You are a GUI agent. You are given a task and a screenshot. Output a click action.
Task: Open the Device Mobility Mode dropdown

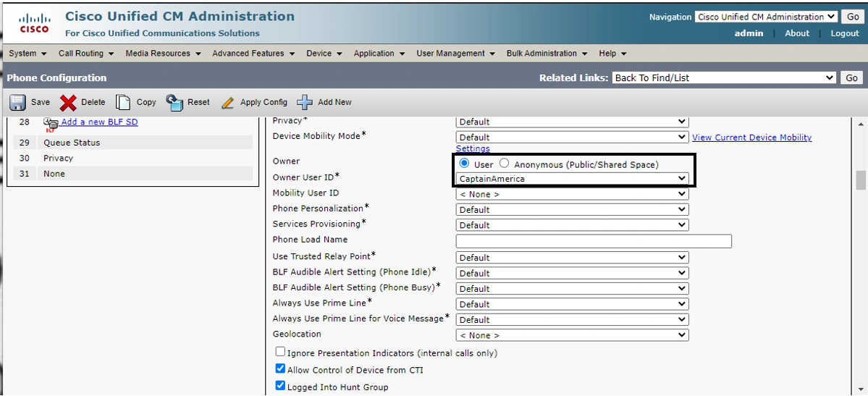(572, 137)
